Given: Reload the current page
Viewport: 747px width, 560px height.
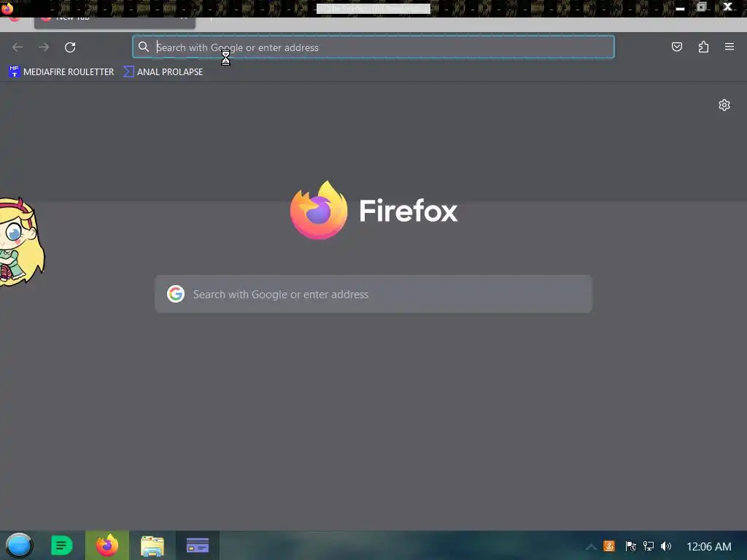Looking at the screenshot, I should 70,47.
